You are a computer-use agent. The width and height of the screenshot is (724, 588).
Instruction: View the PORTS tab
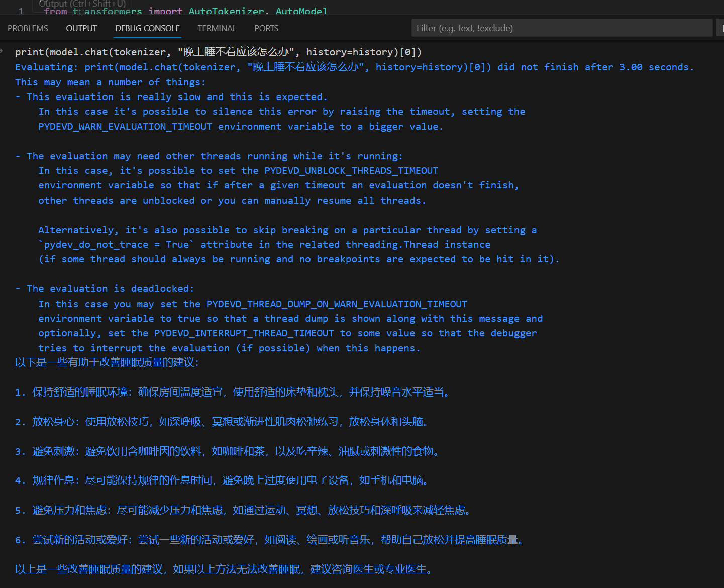pyautogui.click(x=266, y=28)
